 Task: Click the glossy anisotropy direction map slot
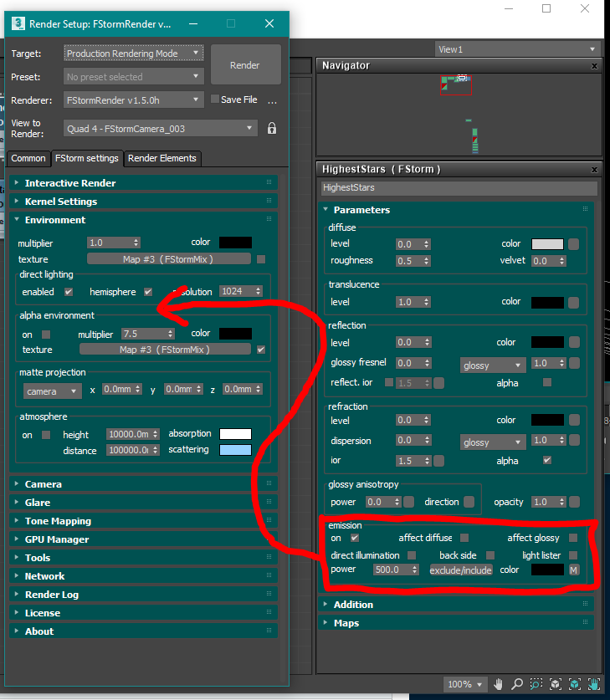[469, 502]
